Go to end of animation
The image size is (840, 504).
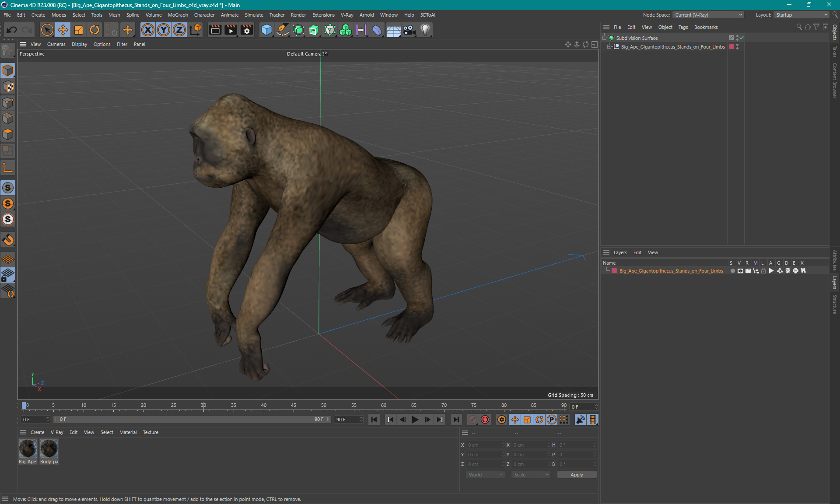click(x=456, y=420)
